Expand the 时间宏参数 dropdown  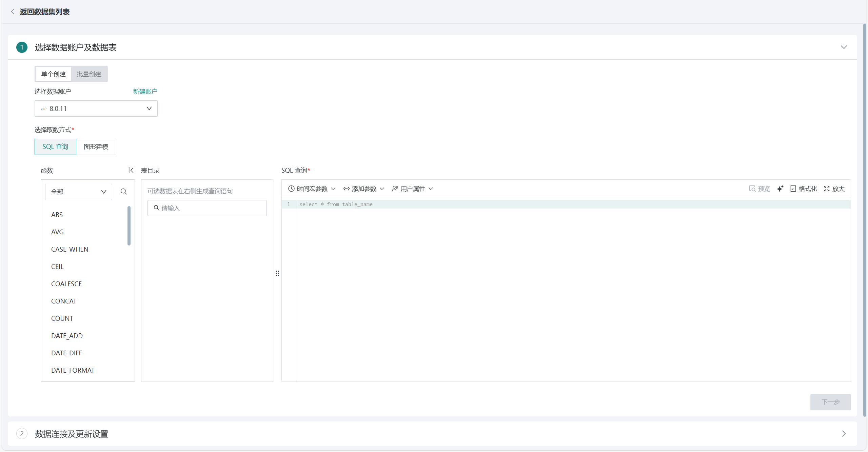pos(312,189)
